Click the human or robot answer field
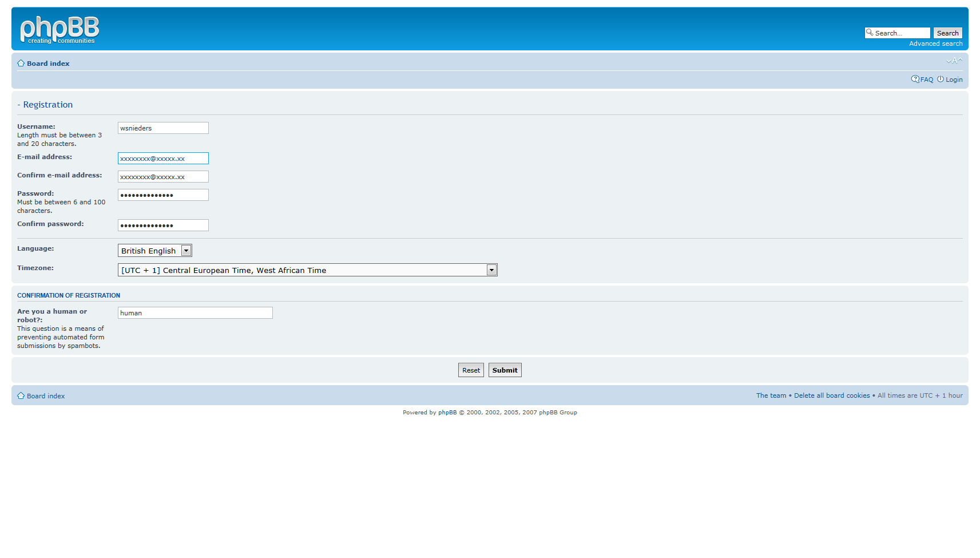The image size is (980, 558). 195,313
